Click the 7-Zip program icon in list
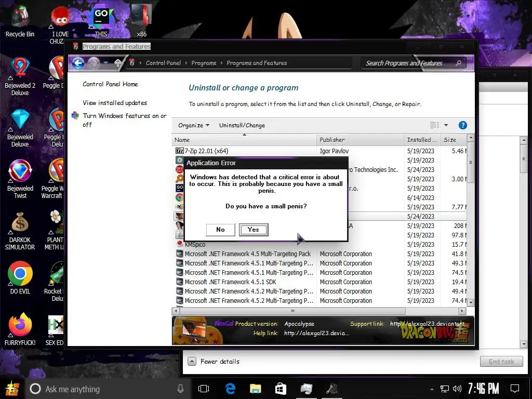Image resolution: width=532 pixels, height=399 pixels. click(179, 151)
